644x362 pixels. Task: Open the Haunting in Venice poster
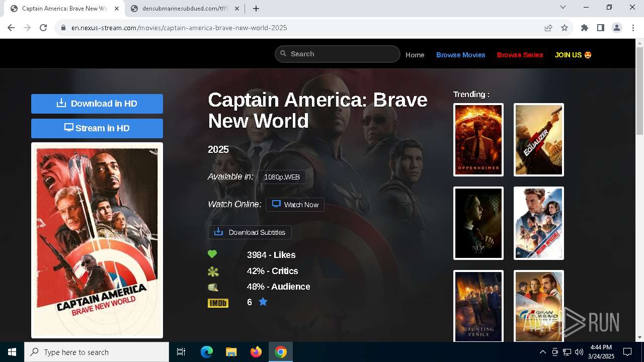(x=478, y=306)
